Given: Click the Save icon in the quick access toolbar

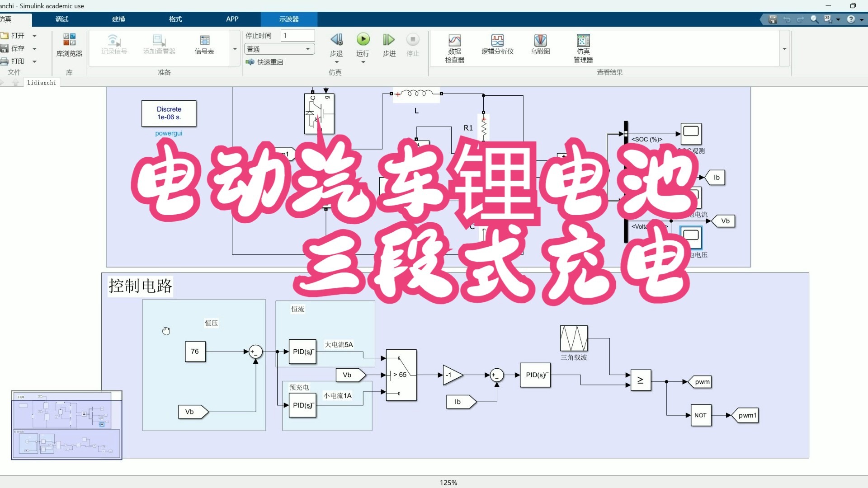Looking at the screenshot, I should point(772,19).
